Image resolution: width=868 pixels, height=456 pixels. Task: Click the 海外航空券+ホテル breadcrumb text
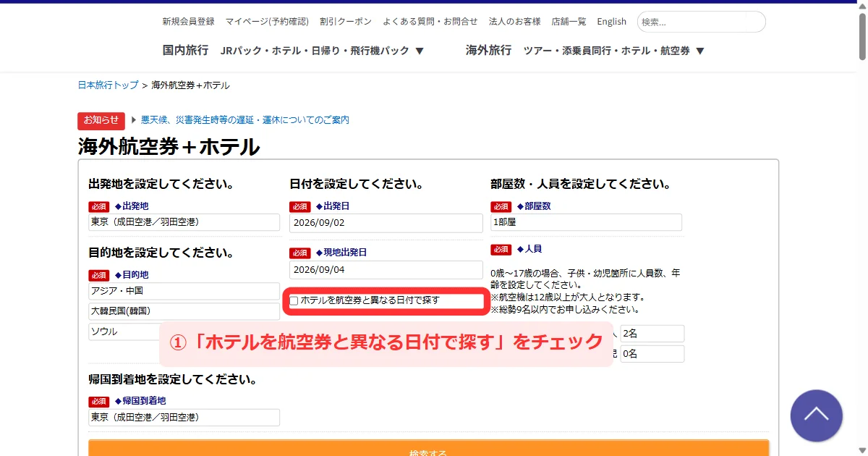(x=190, y=85)
